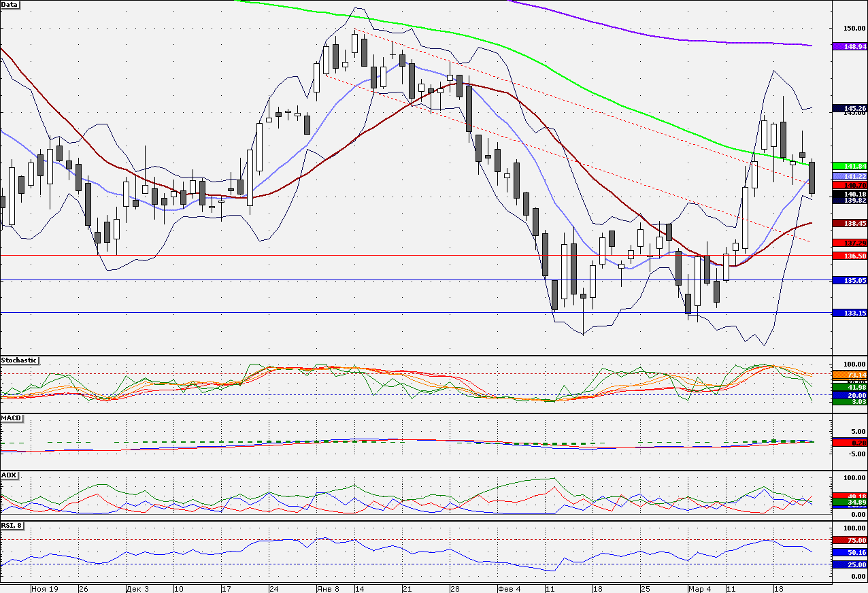Select the black 140.18 price tag

tap(849, 194)
